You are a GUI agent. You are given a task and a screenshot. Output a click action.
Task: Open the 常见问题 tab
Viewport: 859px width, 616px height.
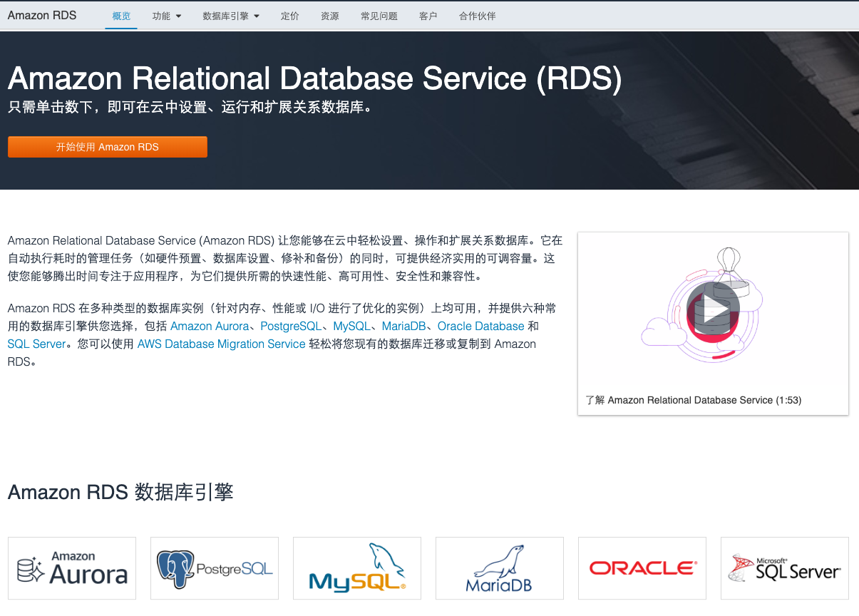pos(379,16)
